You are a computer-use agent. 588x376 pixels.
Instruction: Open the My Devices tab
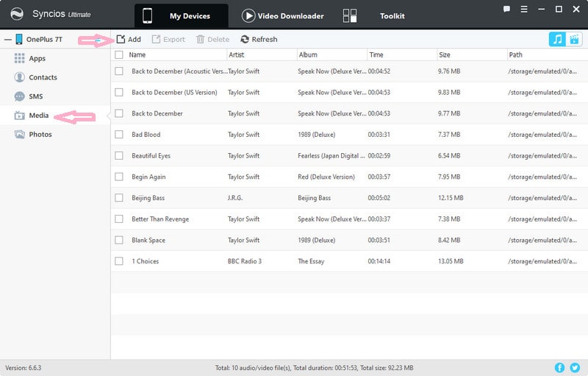181,15
